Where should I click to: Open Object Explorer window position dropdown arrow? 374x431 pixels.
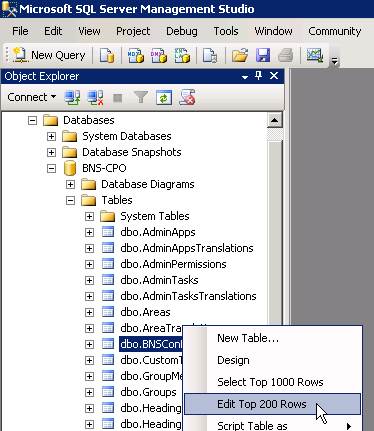coord(245,77)
